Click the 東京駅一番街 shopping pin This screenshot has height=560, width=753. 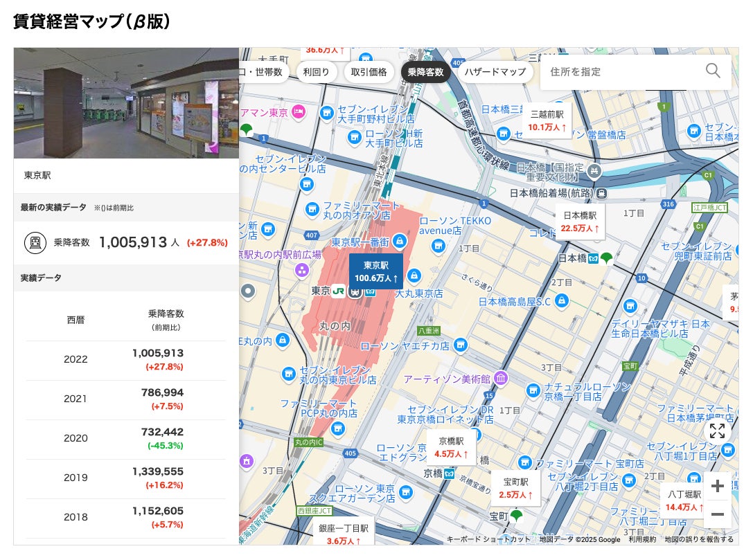coord(400,241)
